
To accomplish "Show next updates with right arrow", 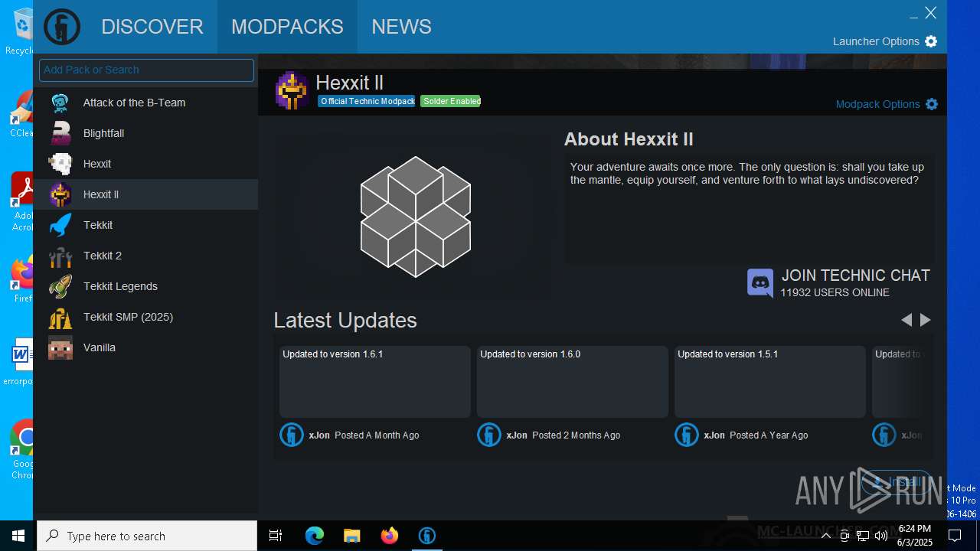I will [926, 320].
